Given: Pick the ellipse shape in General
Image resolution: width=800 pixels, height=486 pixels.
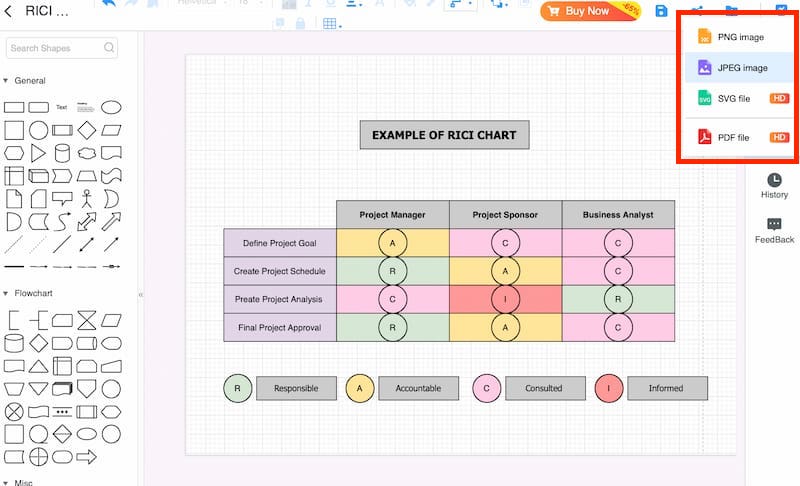Looking at the screenshot, I should click(112, 107).
